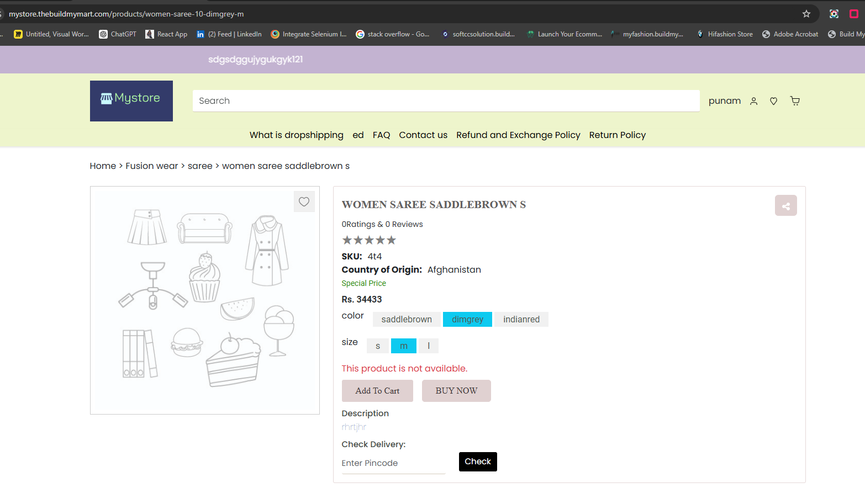Click the Check delivery button
This screenshot has width=865, height=504.
478,461
